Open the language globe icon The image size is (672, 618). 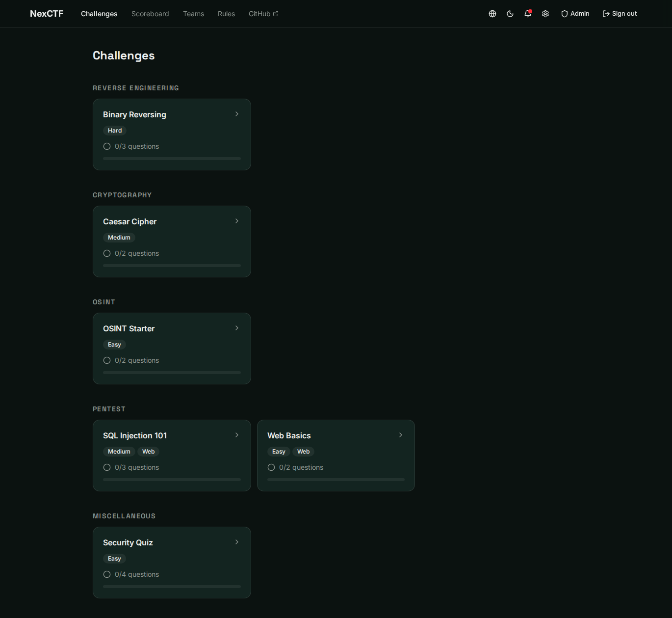click(x=492, y=14)
